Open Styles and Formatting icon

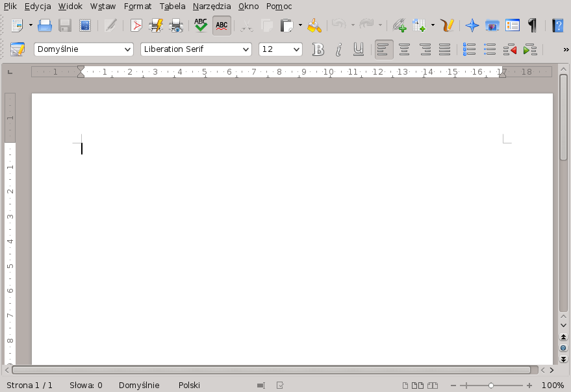pos(18,49)
